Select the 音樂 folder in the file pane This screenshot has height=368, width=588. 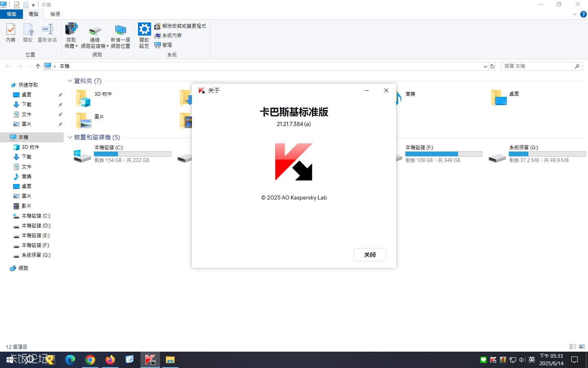[404, 98]
